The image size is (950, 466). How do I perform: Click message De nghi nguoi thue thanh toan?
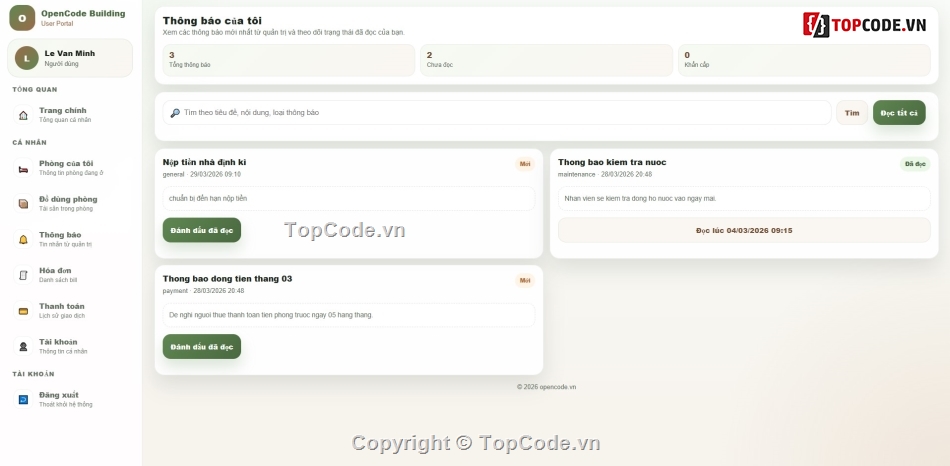[270, 315]
